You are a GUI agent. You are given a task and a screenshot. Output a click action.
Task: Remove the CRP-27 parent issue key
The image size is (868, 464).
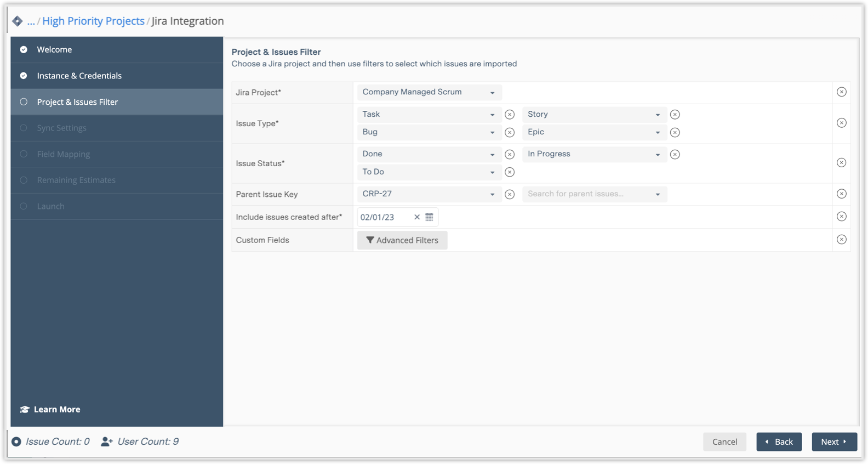point(510,194)
